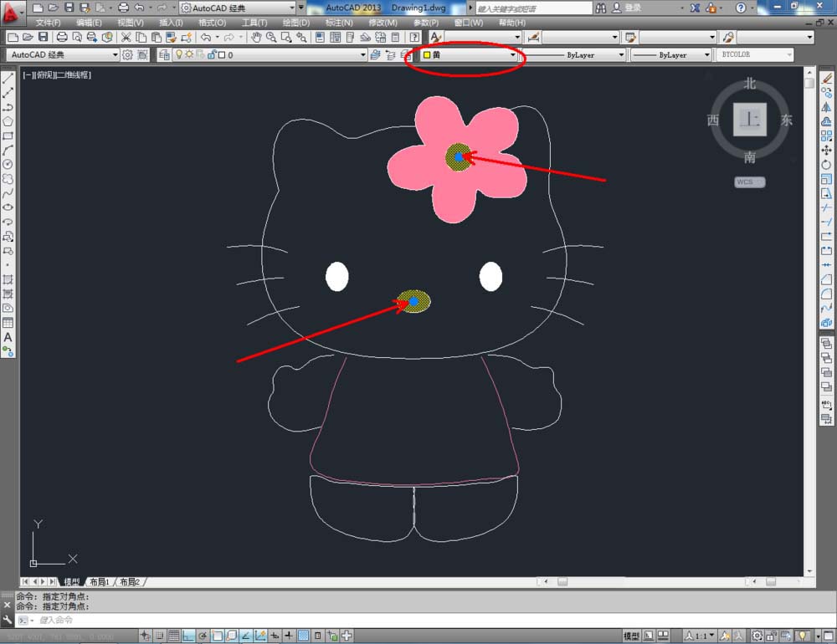Click the Undo arrow in standard toolbar
837x644 pixels.
tap(205, 38)
